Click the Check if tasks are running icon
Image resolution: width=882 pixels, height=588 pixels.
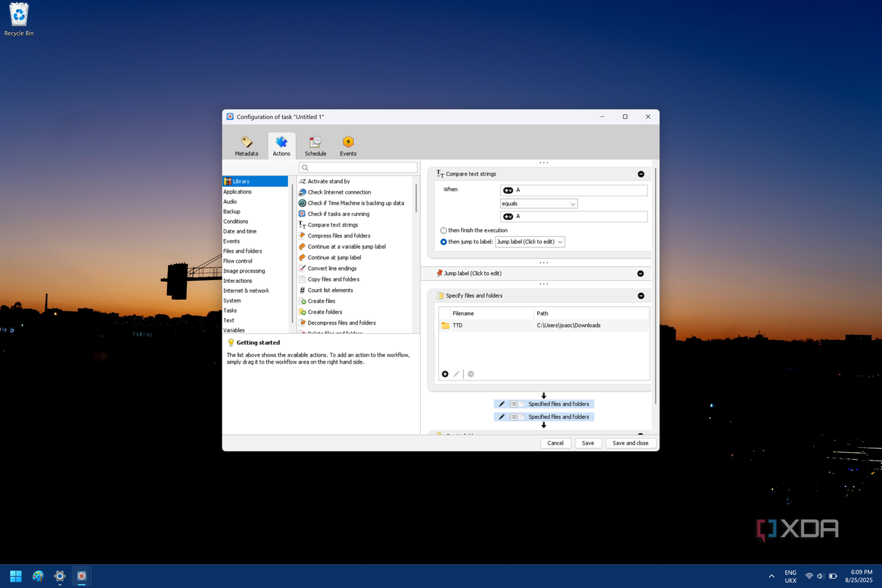pos(302,214)
